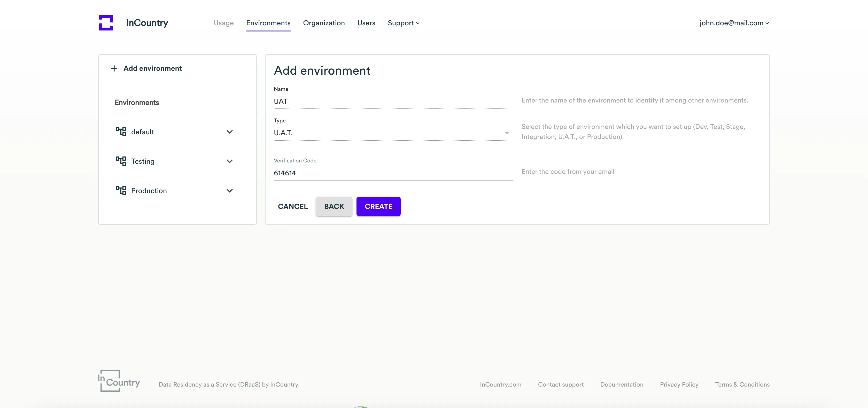
Task: Open the Type dropdown showing U.A.T.
Action: click(x=393, y=133)
